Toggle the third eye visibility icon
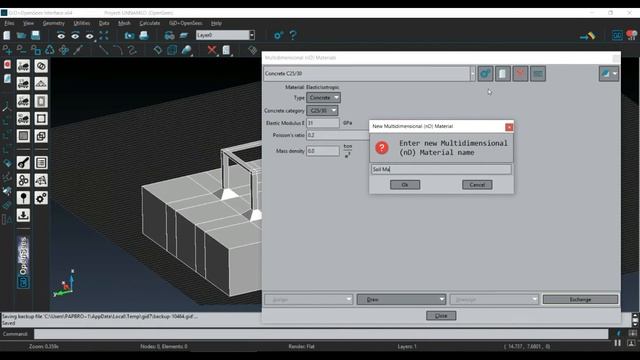The height and width of the screenshot is (360, 640). [89, 36]
